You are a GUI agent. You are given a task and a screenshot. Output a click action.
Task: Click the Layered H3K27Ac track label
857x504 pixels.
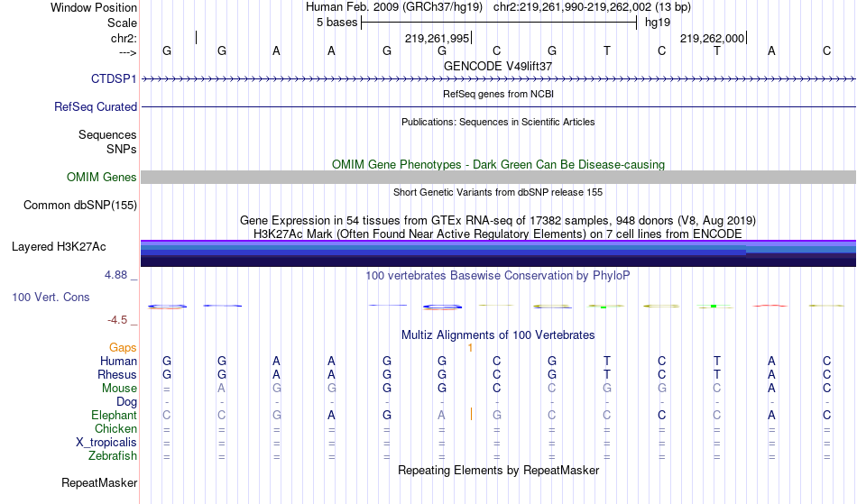(59, 246)
